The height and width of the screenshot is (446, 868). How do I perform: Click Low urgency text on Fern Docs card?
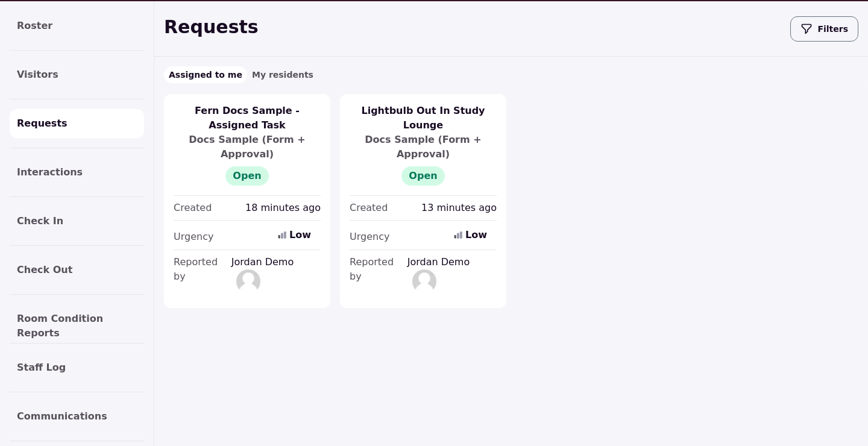pos(300,235)
